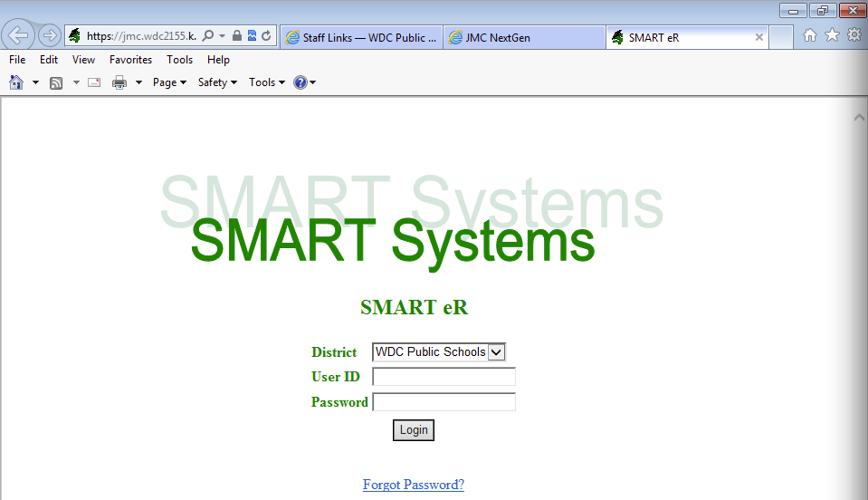The height and width of the screenshot is (500, 868).
Task: Open Favorites star icon
Action: pos(832,35)
